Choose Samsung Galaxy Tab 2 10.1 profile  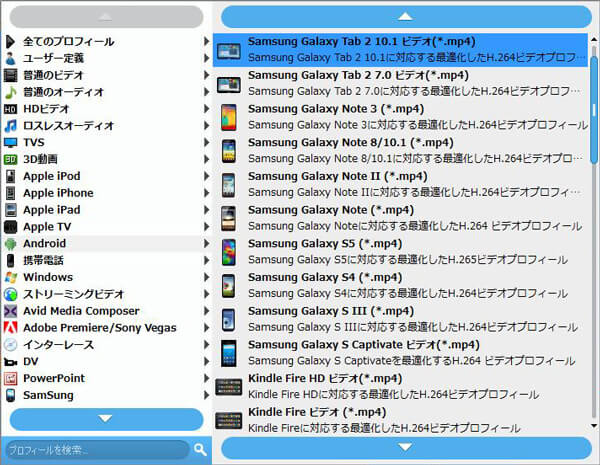pyautogui.click(x=400, y=50)
